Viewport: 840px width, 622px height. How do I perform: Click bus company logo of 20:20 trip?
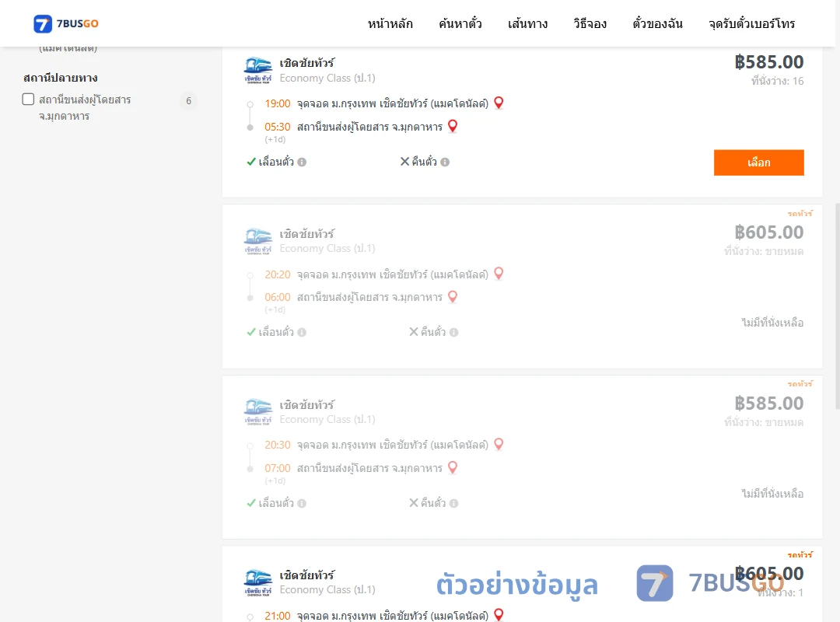(x=258, y=241)
